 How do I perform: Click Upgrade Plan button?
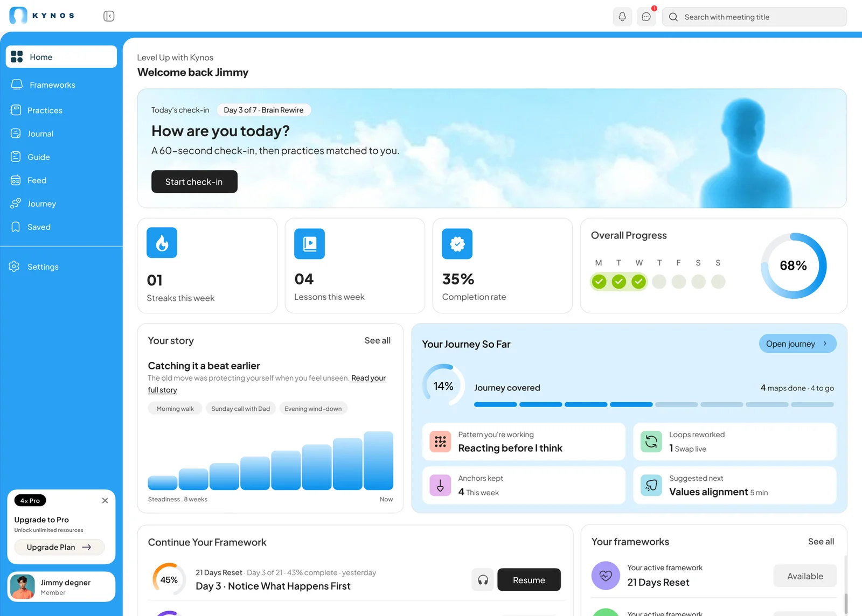tap(59, 547)
